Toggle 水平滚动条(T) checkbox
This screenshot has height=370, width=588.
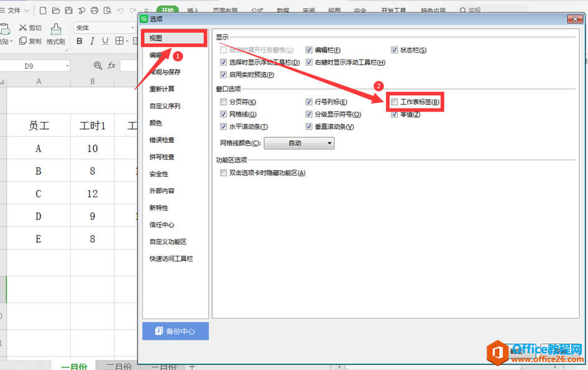click(x=224, y=127)
